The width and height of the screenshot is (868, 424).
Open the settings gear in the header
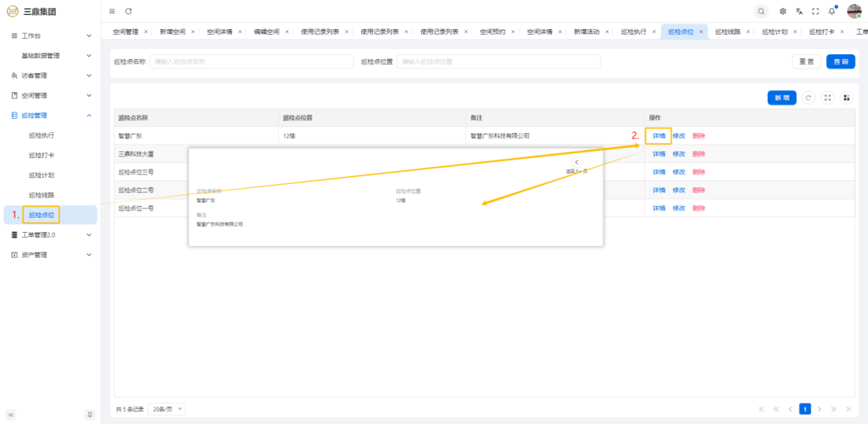pyautogui.click(x=782, y=11)
